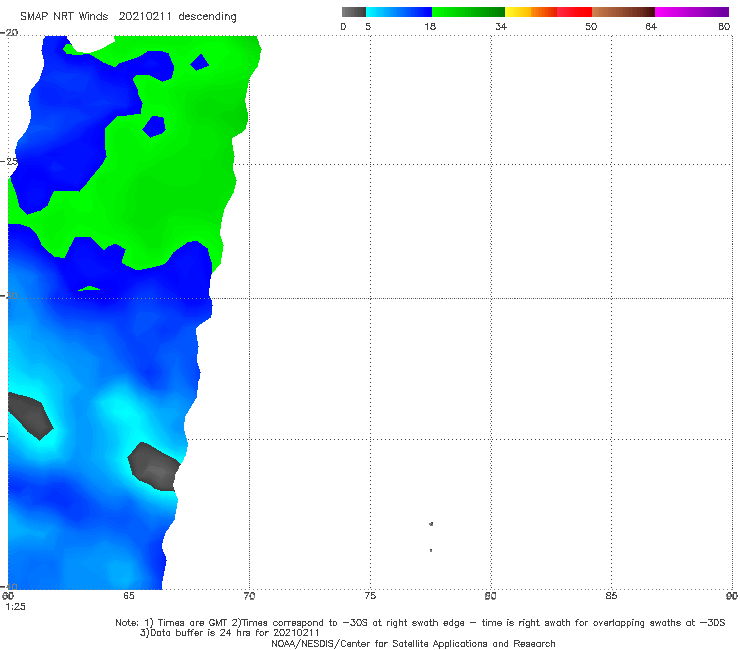Click the diamond-shaped blue patch near the top of the swath
Viewport: 740px width, 650px height.
coord(200,62)
